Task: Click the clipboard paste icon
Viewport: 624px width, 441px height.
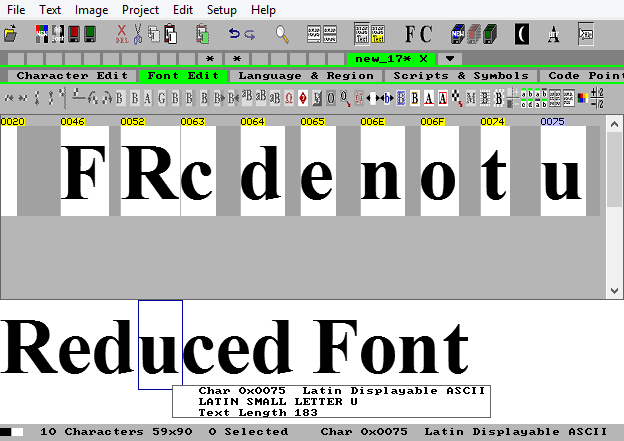Action: tap(170, 34)
